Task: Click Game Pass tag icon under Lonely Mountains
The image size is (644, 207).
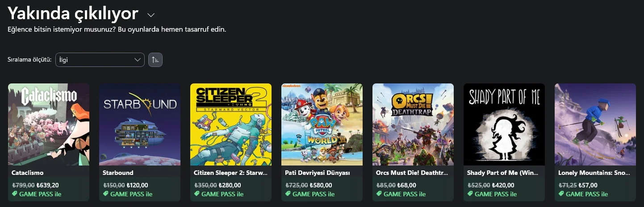Action: [561, 194]
